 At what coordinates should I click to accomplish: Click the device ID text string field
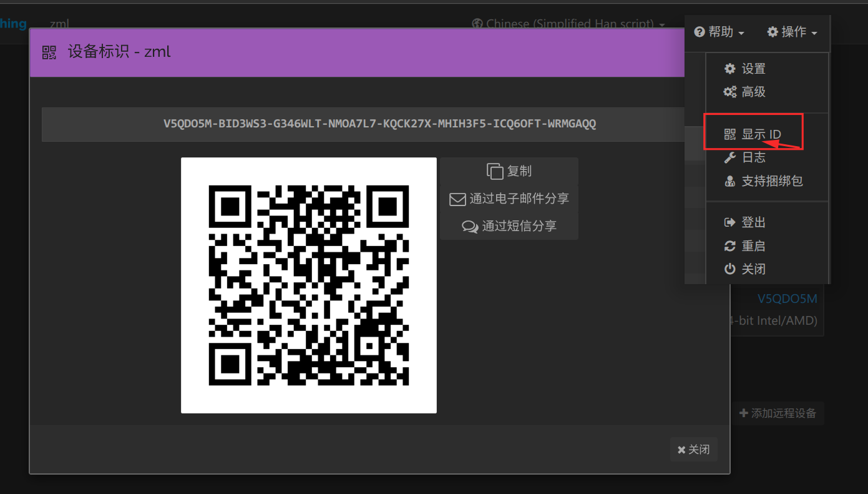(x=379, y=124)
